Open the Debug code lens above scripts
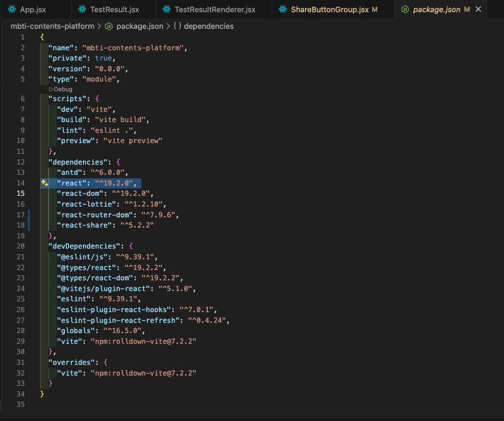The height and width of the screenshot is (421, 504). 61,89
